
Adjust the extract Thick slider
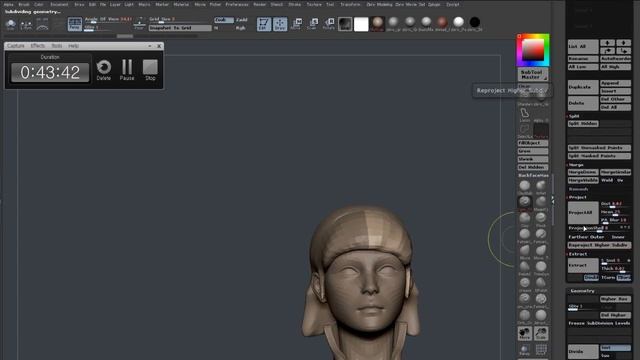(615, 269)
